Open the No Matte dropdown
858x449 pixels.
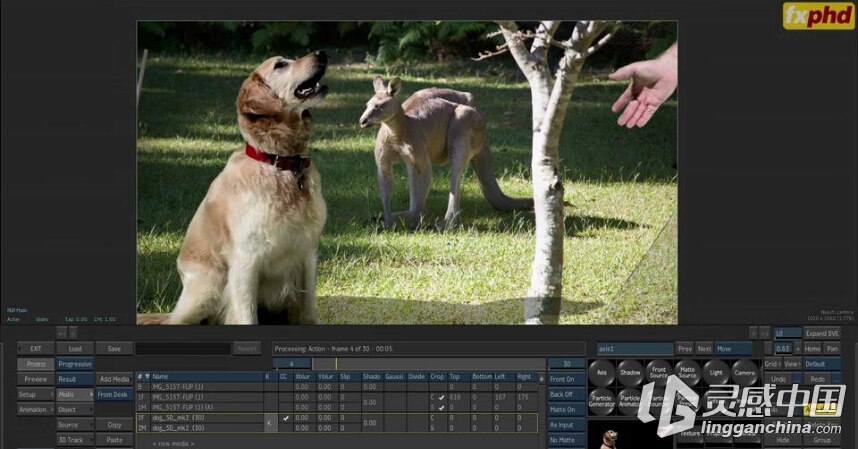point(566,440)
